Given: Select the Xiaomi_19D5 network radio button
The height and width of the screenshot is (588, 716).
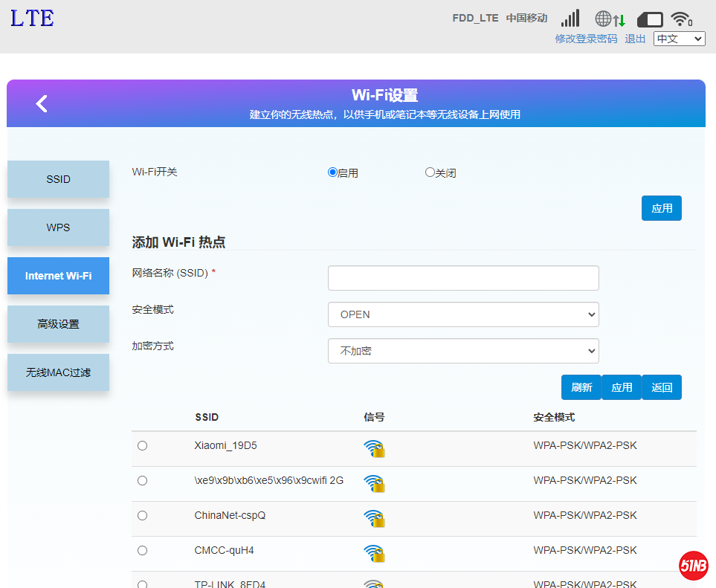Looking at the screenshot, I should pos(142,446).
